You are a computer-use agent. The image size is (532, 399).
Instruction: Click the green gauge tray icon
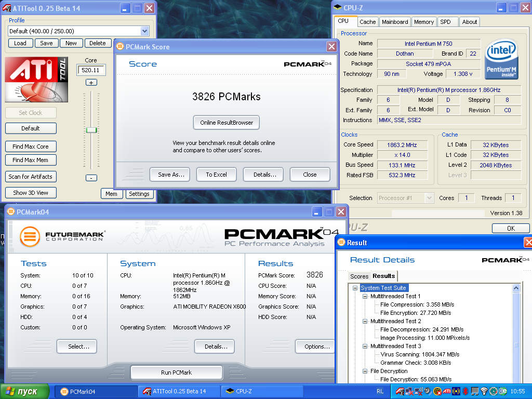coord(494,391)
